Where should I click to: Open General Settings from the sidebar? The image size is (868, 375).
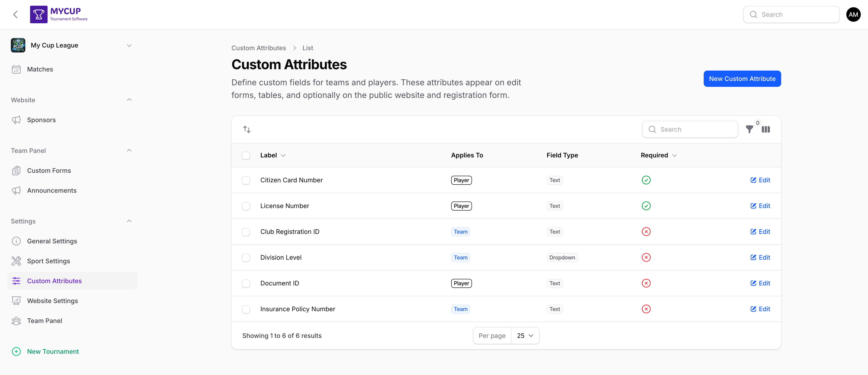(52, 241)
